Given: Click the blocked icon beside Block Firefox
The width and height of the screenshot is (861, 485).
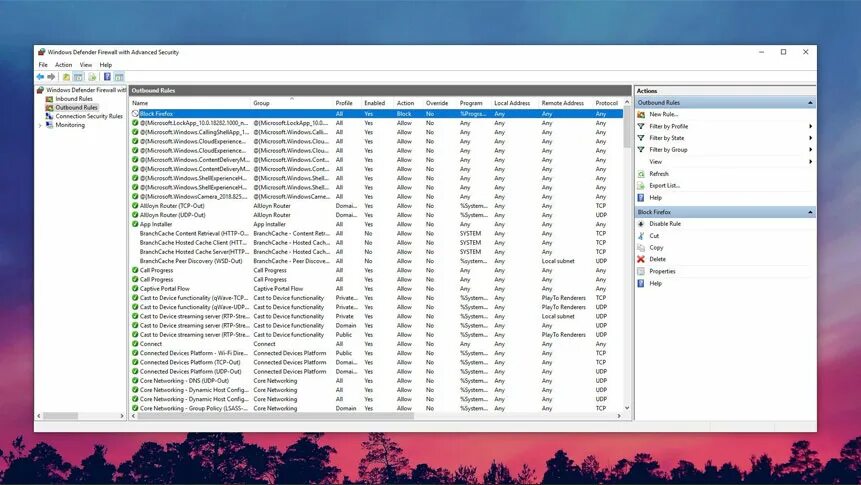Looking at the screenshot, I should pyautogui.click(x=135, y=114).
